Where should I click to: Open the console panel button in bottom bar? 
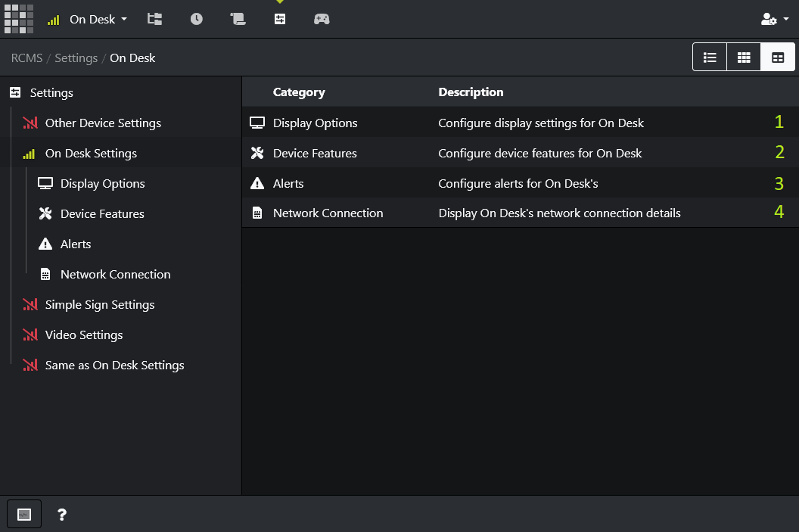(x=24, y=514)
